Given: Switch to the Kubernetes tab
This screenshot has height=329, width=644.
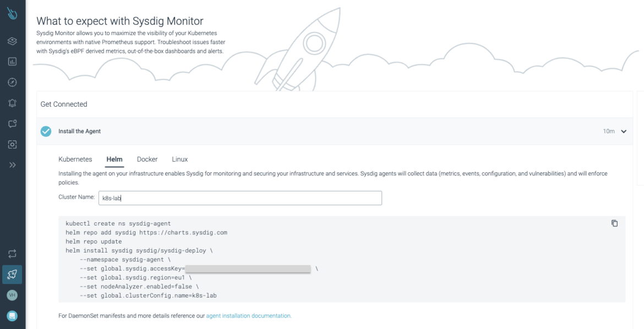Looking at the screenshot, I should (75, 160).
